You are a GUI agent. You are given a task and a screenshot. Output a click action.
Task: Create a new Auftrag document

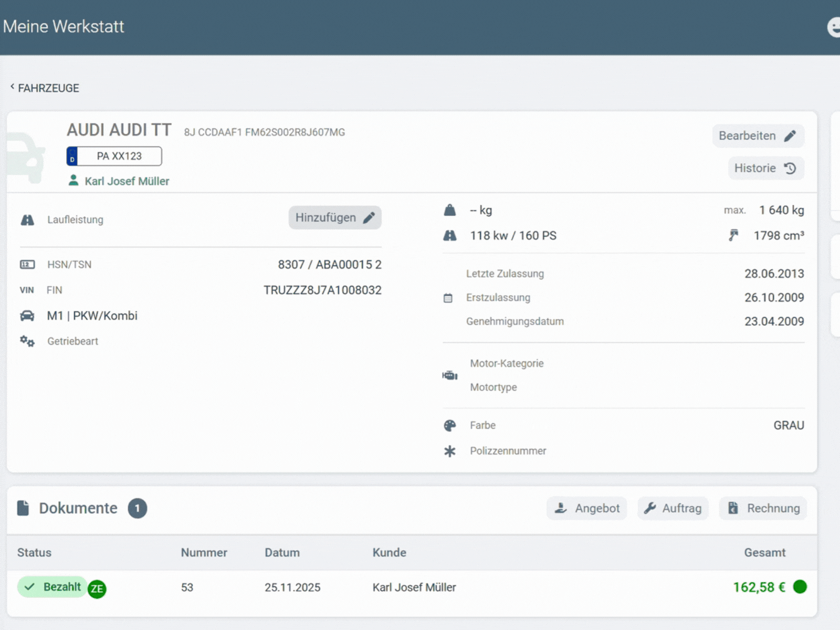pos(673,508)
